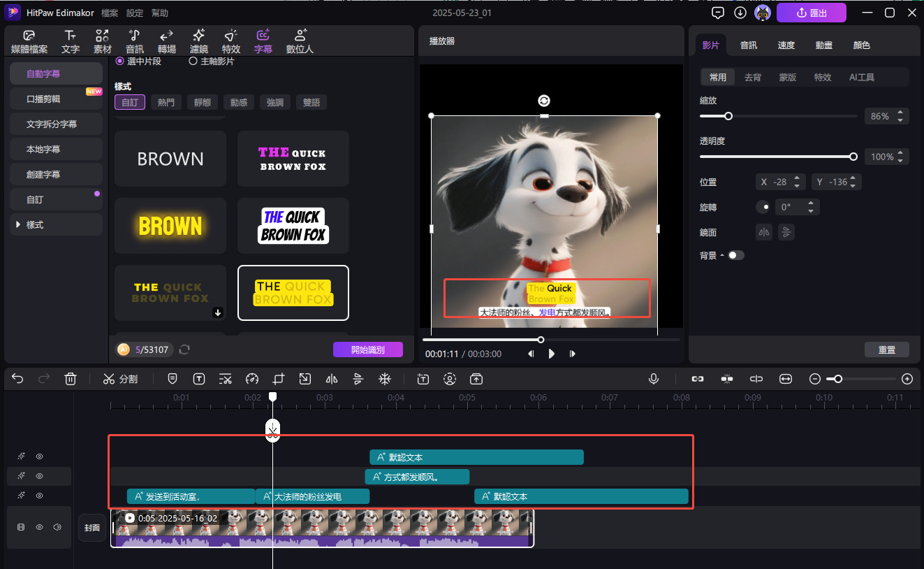This screenshot has width=924, height=569.
Task: Click the speedometer speed icon in timeline toolbar
Action: point(252,379)
